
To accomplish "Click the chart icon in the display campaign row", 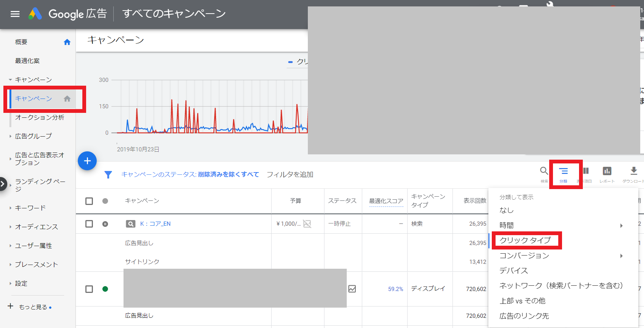I will tap(352, 289).
